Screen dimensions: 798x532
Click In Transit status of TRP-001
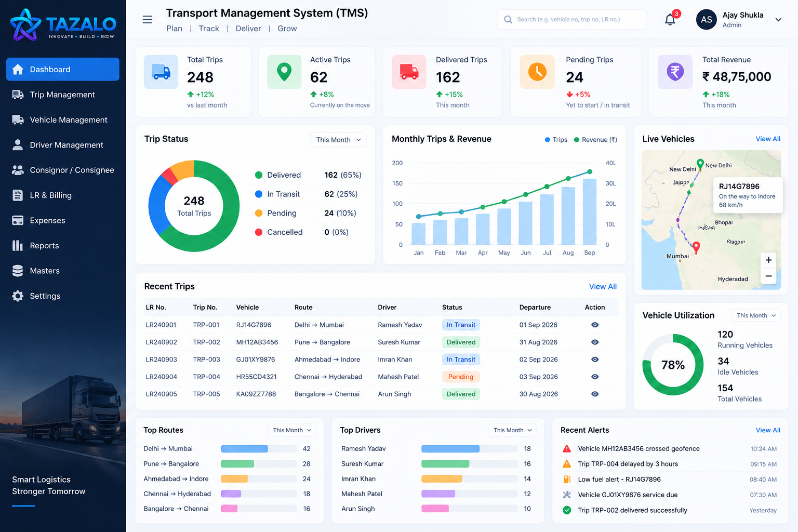tap(461, 325)
